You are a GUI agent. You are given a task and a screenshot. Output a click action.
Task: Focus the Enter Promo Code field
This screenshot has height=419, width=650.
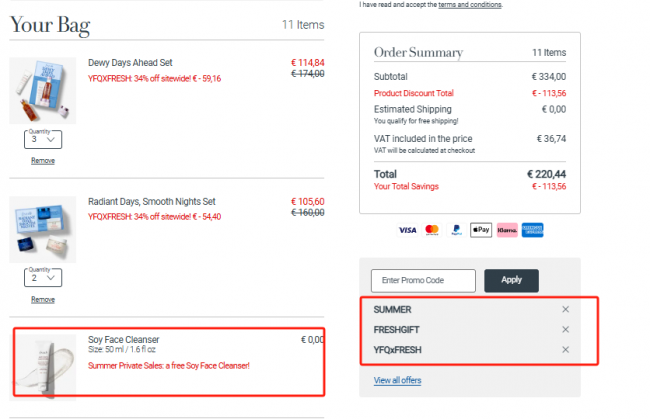423,281
